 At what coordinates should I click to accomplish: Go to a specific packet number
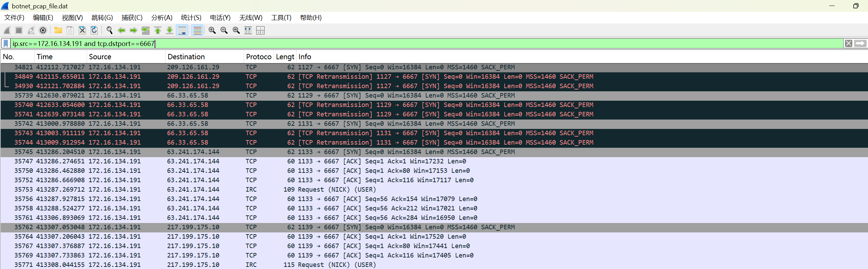(x=146, y=31)
